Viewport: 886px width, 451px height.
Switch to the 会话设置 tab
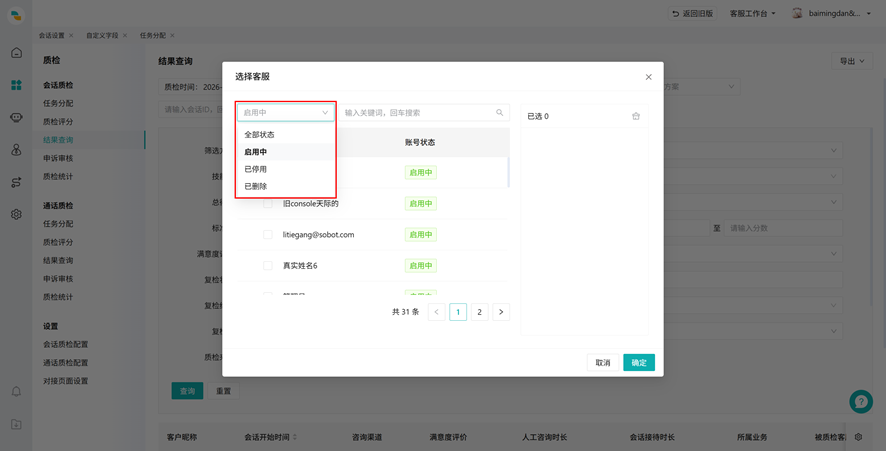[51, 35]
